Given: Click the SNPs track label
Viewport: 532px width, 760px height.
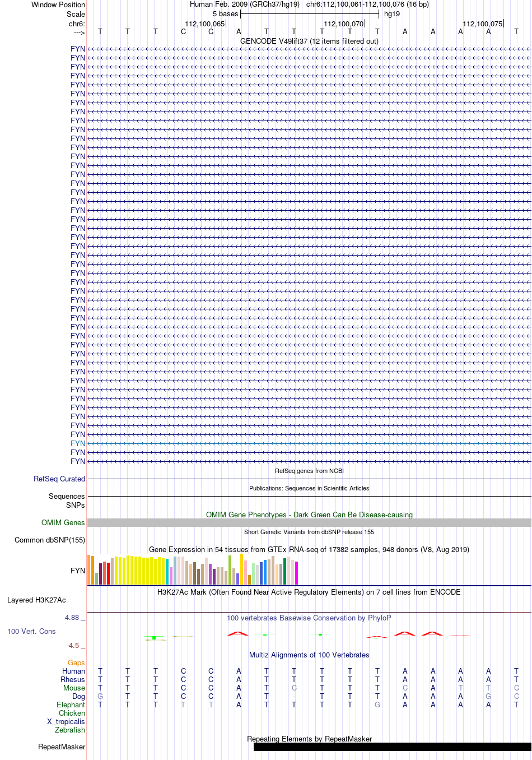Looking at the screenshot, I should point(76,505).
